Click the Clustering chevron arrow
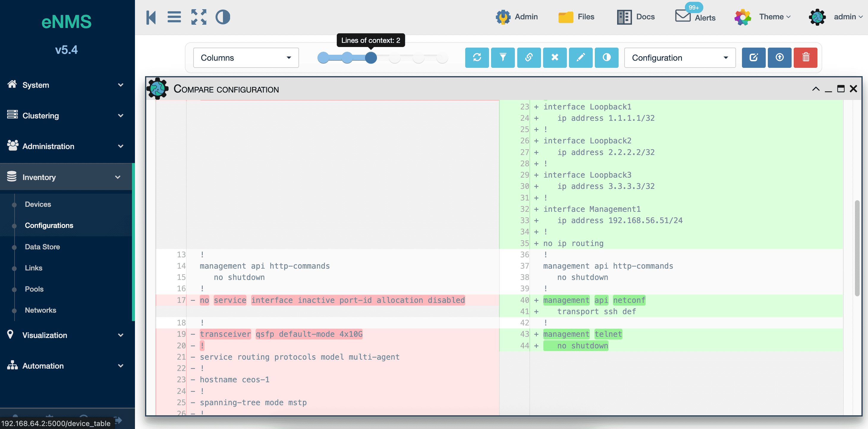Viewport: 868px width, 429px height. pos(121,116)
